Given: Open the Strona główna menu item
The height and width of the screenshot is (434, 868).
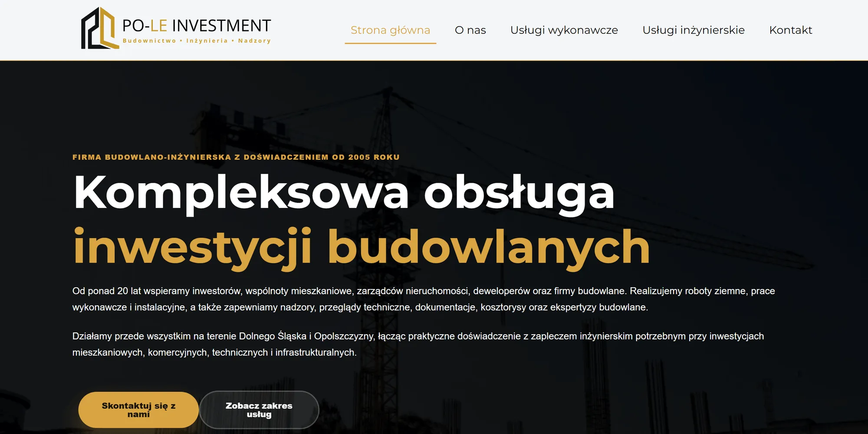Looking at the screenshot, I should (x=391, y=30).
